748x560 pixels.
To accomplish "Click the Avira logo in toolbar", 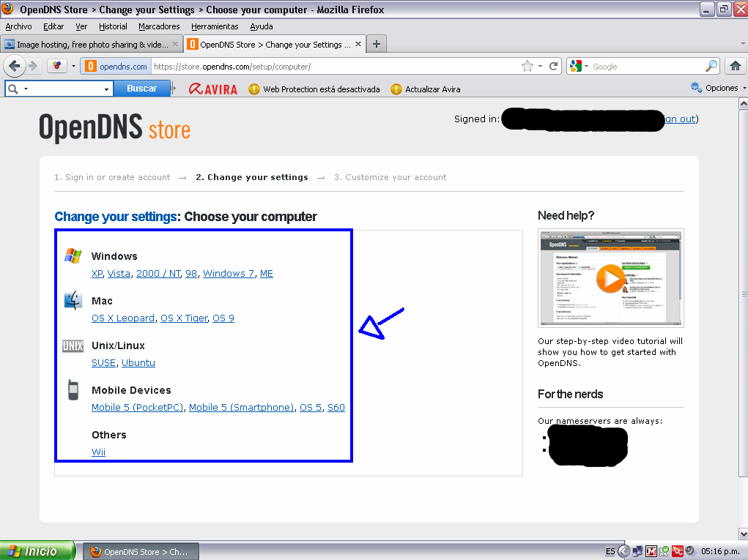I will (212, 89).
